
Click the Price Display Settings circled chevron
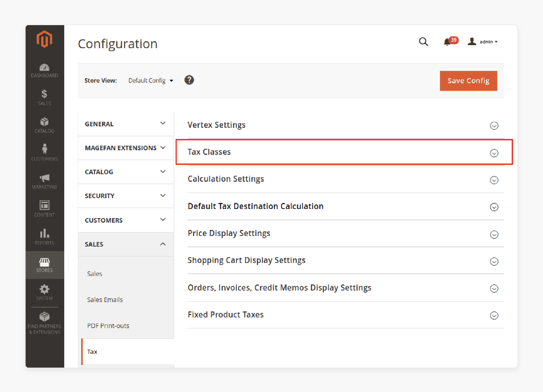click(494, 234)
